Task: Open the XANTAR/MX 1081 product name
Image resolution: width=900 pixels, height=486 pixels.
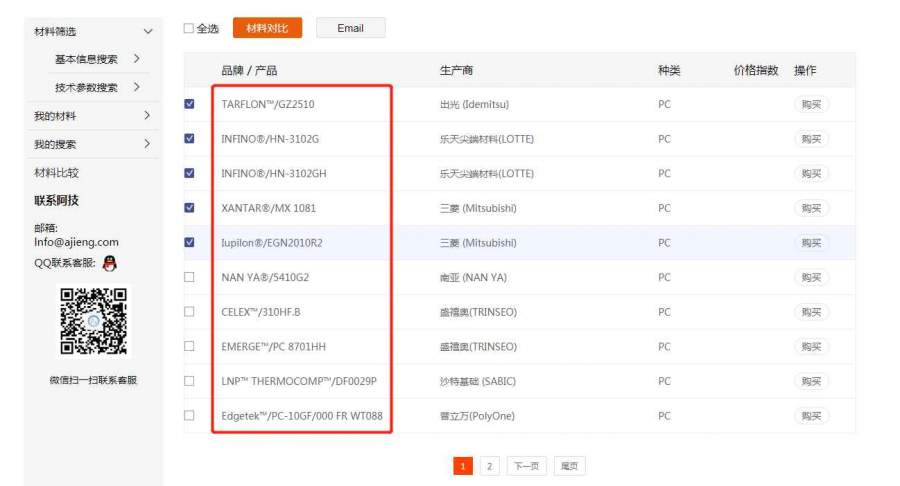Action: click(x=269, y=208)
